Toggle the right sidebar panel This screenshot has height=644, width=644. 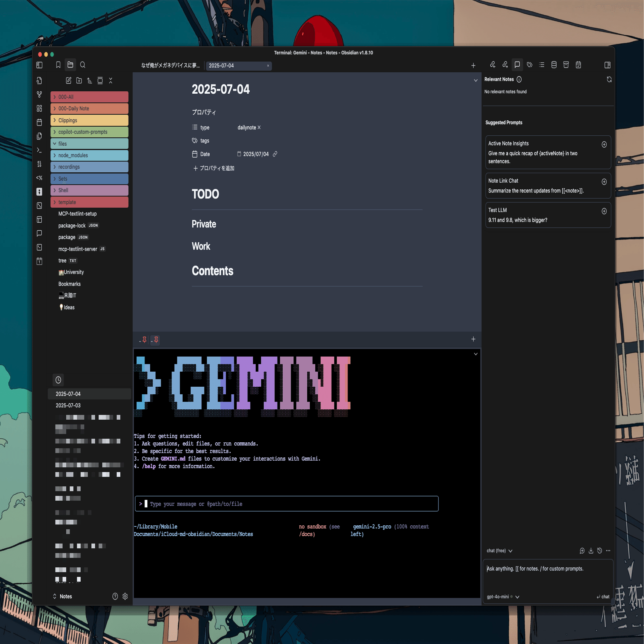pos(607,65)
